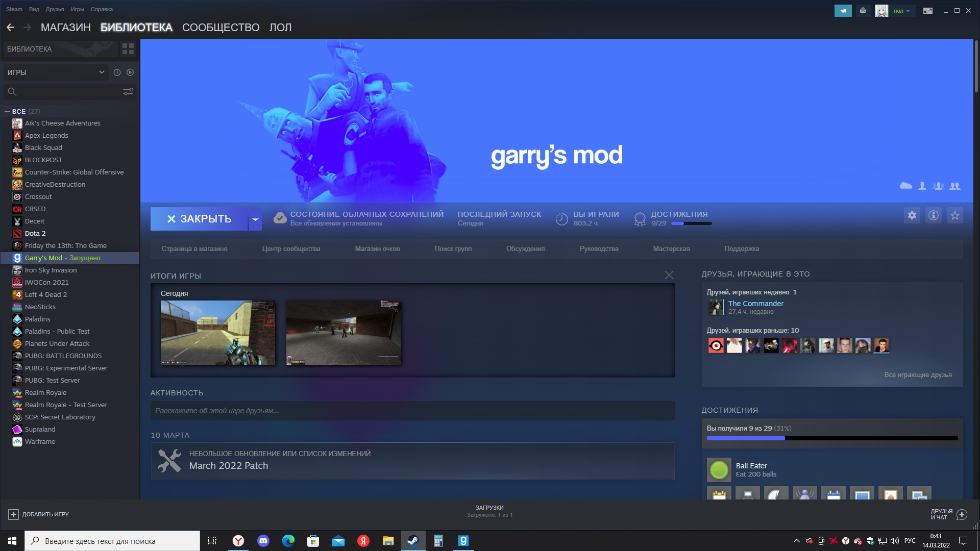
Task: Open the Steam menu
Action: 14,9
